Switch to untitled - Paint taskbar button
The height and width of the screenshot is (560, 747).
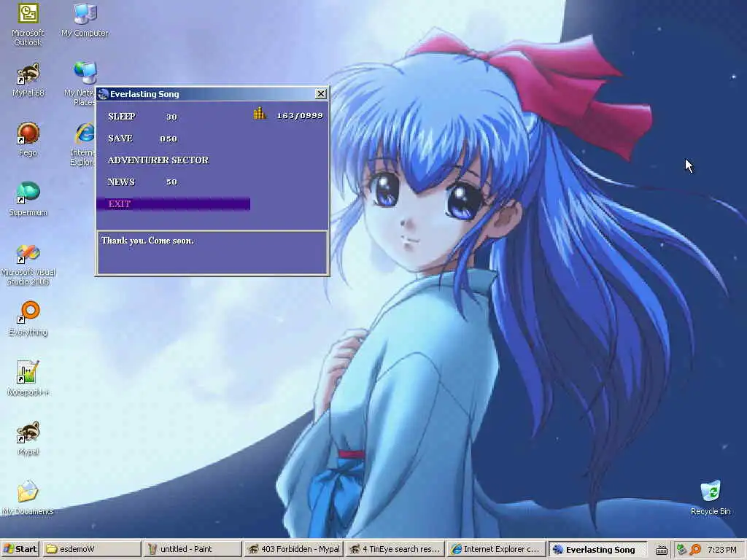193,549
